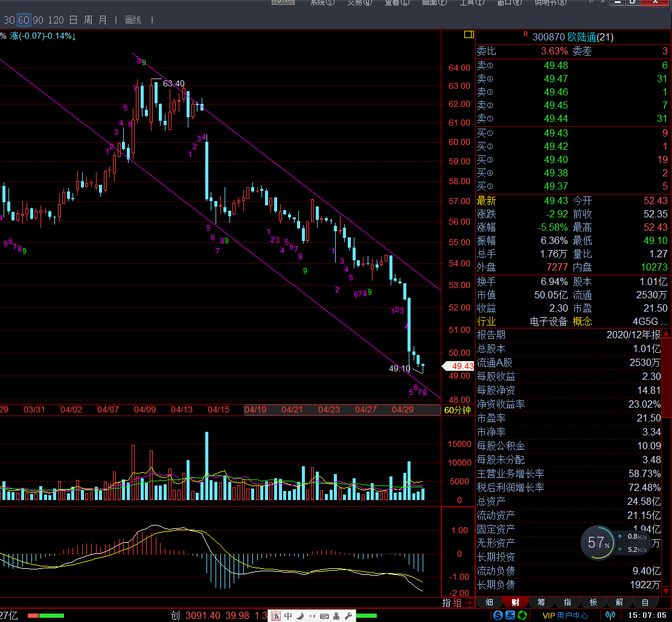The height and width of the screenshot is (622, 672).
Task: Open the 解 analysis tab
Action: click(x=619, y=602)
